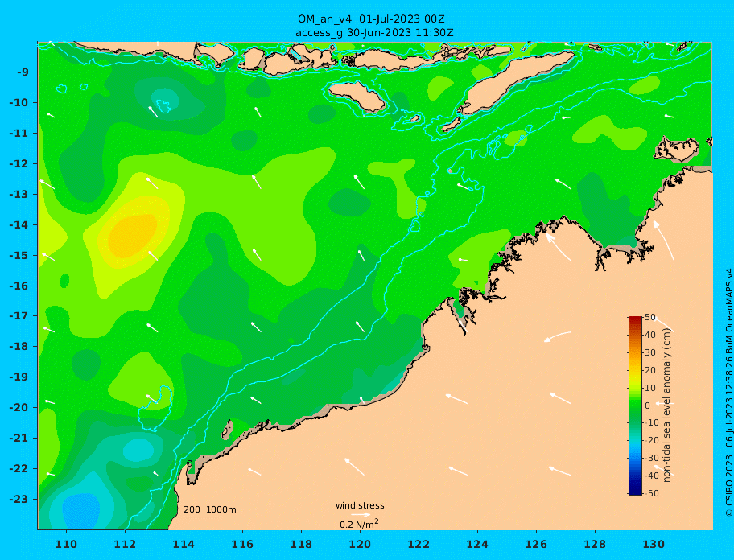
Task: Click the '126' longitude axis label
Action: pos(536,544)
